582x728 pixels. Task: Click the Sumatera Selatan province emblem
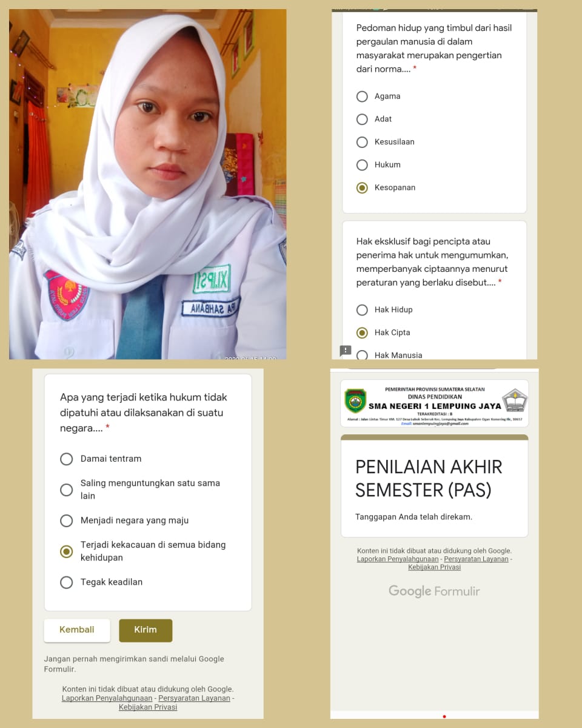pyautogui.click(x=355, y=401)
